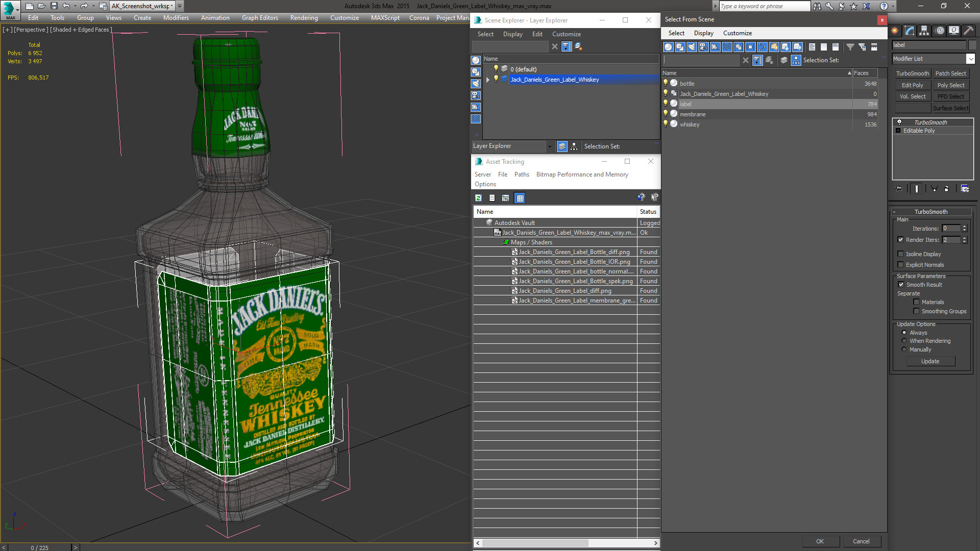
Task: Click Edit Poly modifier button
Action: 913,85
